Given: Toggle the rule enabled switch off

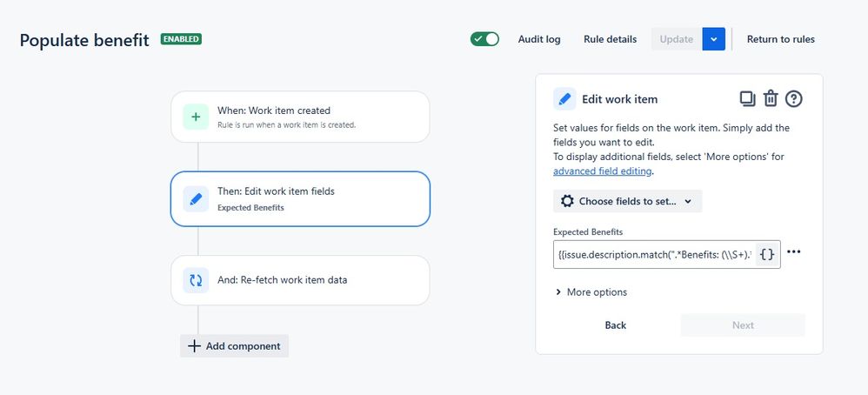Looking at the screenshot, I should pyautogui.click(x=484, y=39).
